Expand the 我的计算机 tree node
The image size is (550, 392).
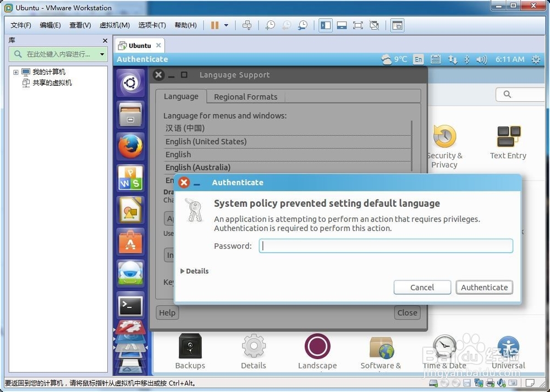[x=16, y=72]
